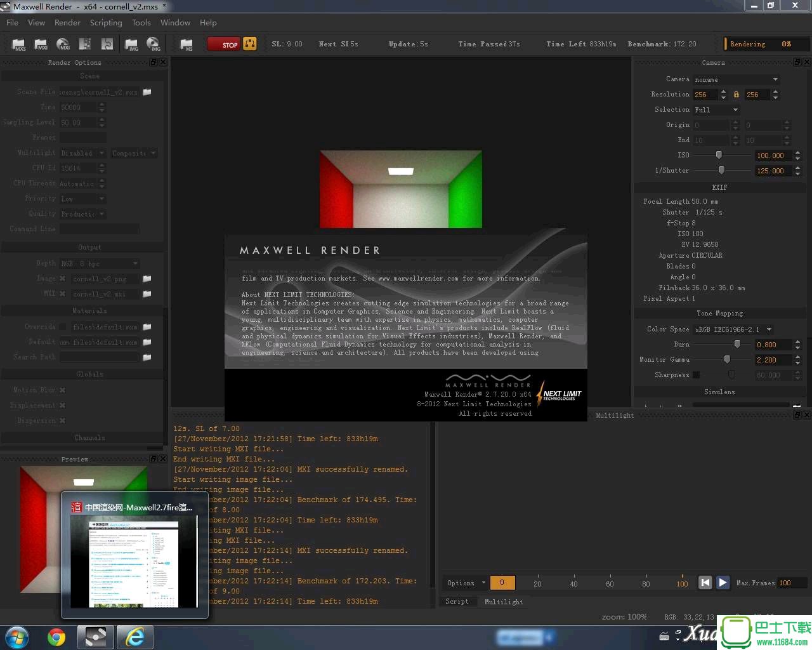Open the Render menu
This screenshot has height=650, width=812.
click(x=67, y=23)
